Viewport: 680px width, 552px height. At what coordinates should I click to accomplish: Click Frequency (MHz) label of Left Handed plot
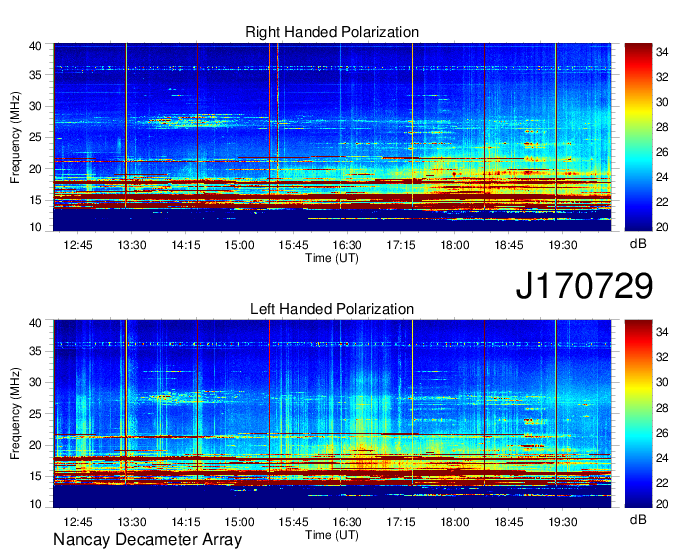coord(15,414)
